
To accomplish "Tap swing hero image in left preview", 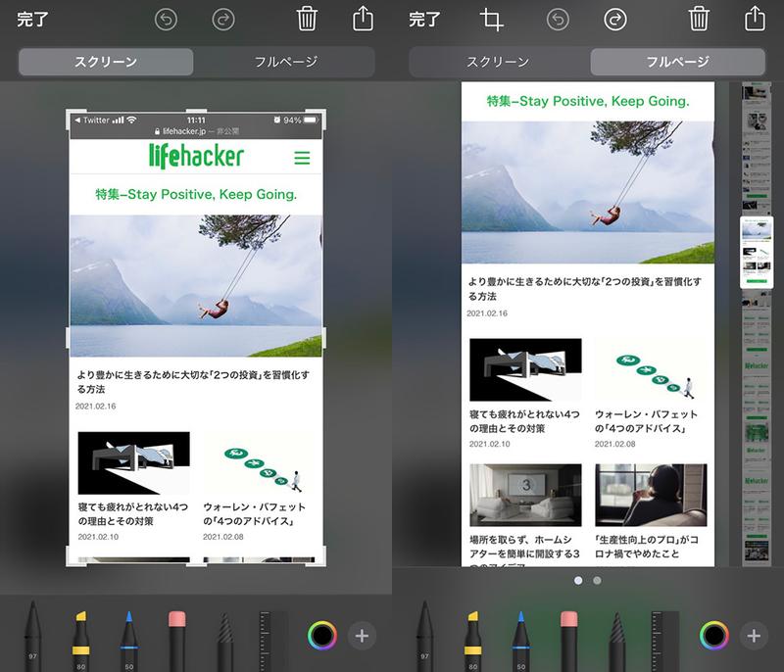I will [x=195, y=286].
